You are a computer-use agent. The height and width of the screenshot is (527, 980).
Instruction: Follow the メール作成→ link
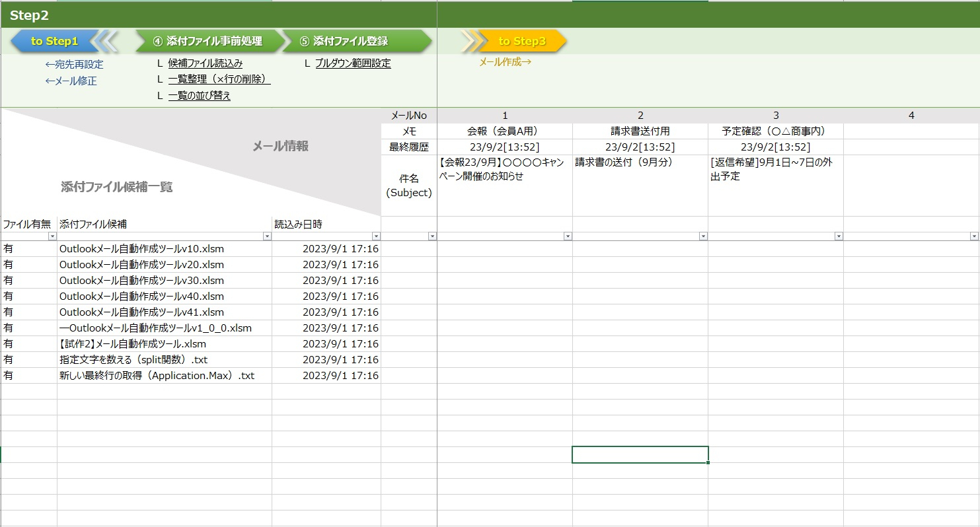505,62
